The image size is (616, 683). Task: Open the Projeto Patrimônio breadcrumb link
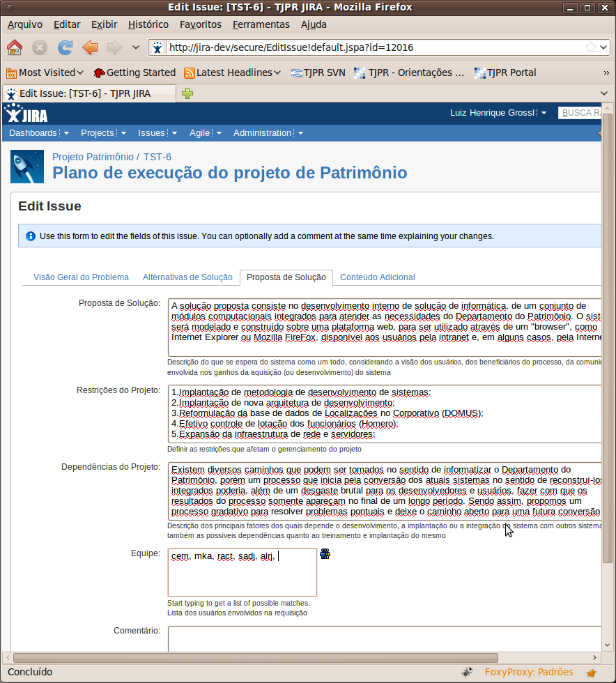coord(93,157)
